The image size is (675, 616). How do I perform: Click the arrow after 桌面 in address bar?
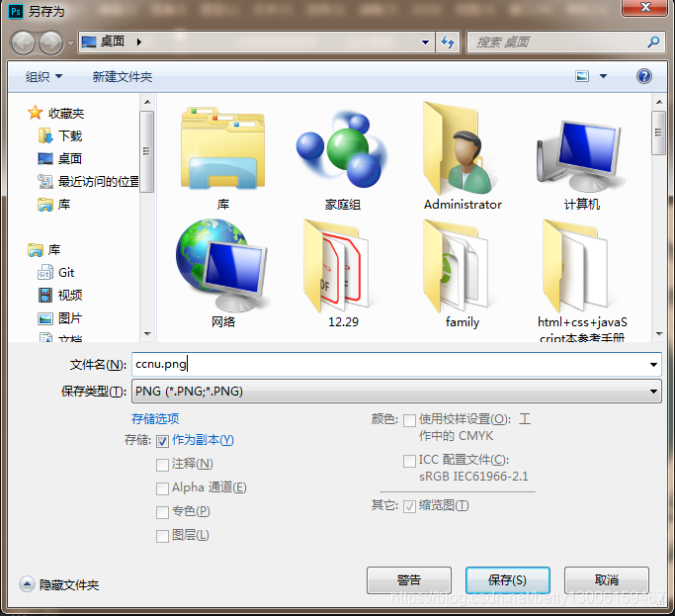138,42
